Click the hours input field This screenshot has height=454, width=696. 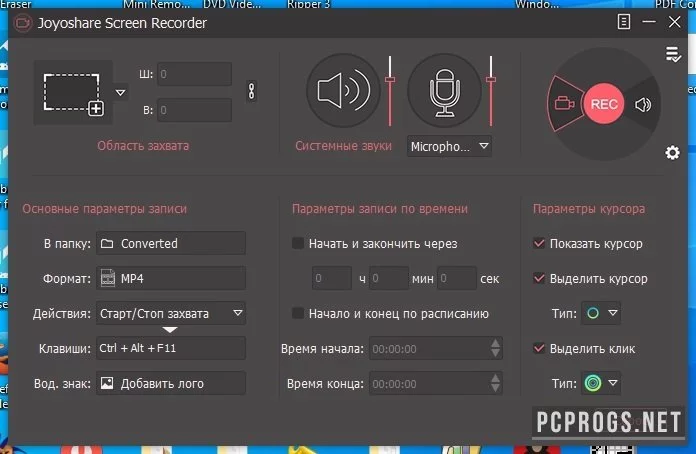332,278
